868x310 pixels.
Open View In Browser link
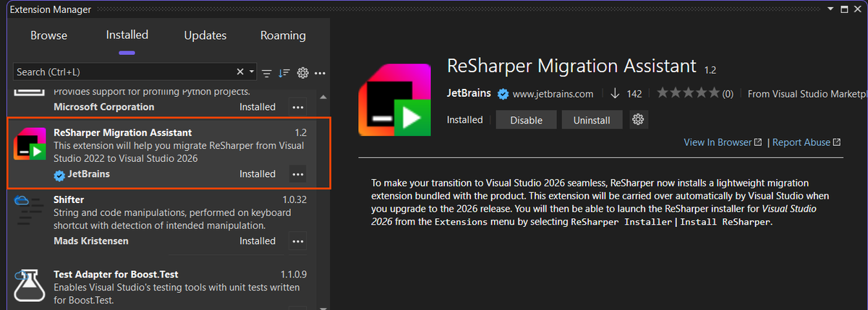click(x=723, y=142)
